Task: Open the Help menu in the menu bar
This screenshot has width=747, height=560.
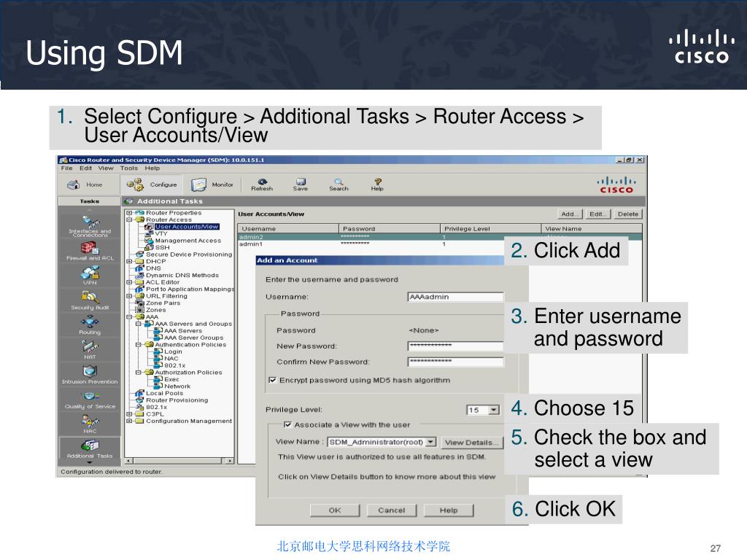Action: [152, 168]
